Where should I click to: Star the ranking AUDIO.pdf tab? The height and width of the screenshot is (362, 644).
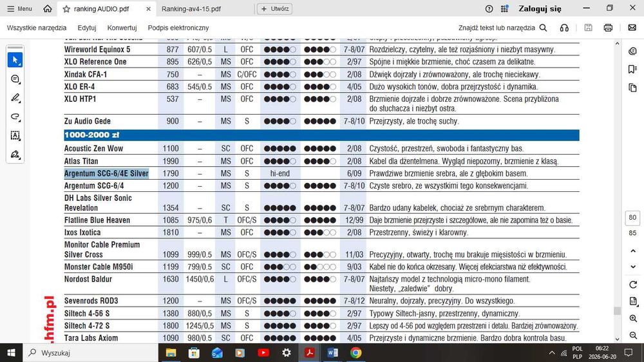tap(66, 8)
